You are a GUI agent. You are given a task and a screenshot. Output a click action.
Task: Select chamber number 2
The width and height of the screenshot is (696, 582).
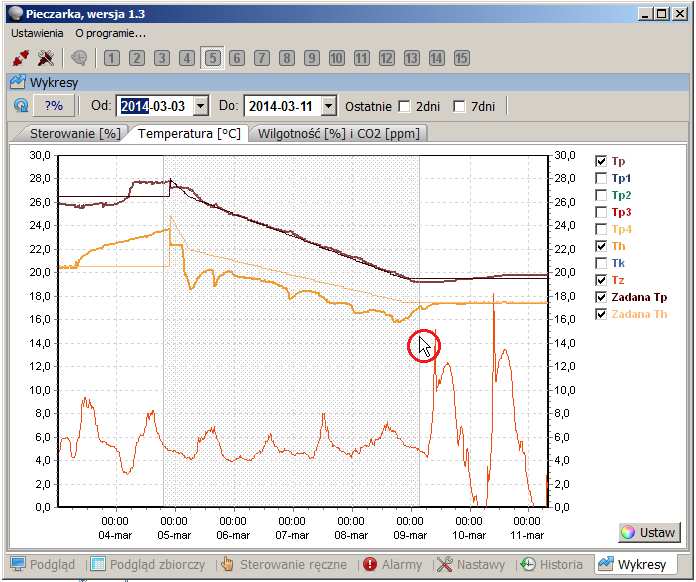tap(137, 58)
